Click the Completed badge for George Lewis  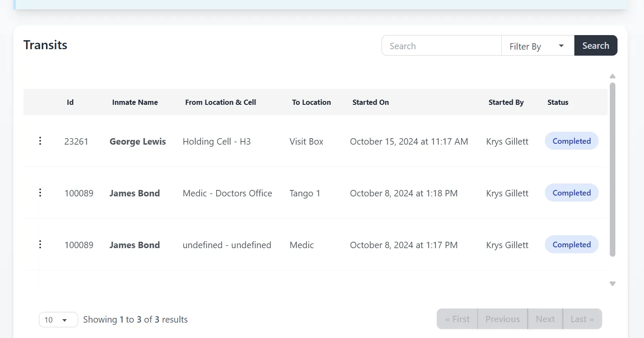tap(571, 141)
